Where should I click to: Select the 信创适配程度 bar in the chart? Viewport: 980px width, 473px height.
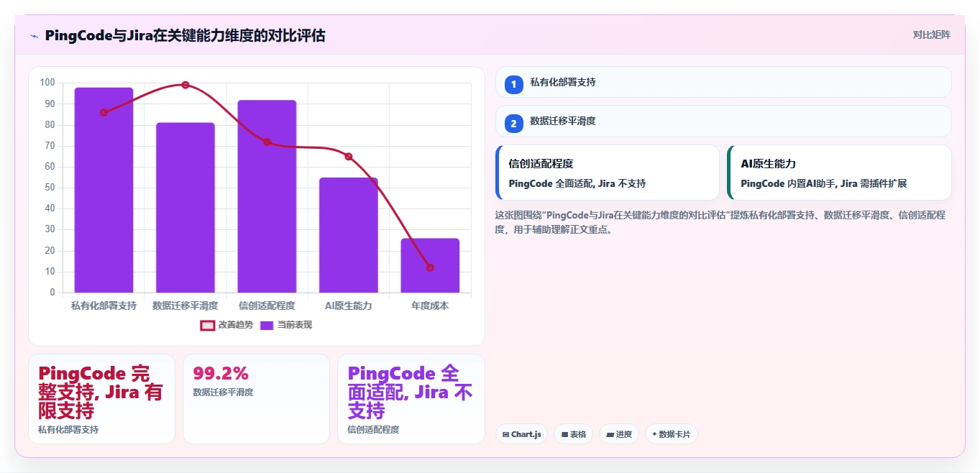pyautogui.click(x=267, y=196)
